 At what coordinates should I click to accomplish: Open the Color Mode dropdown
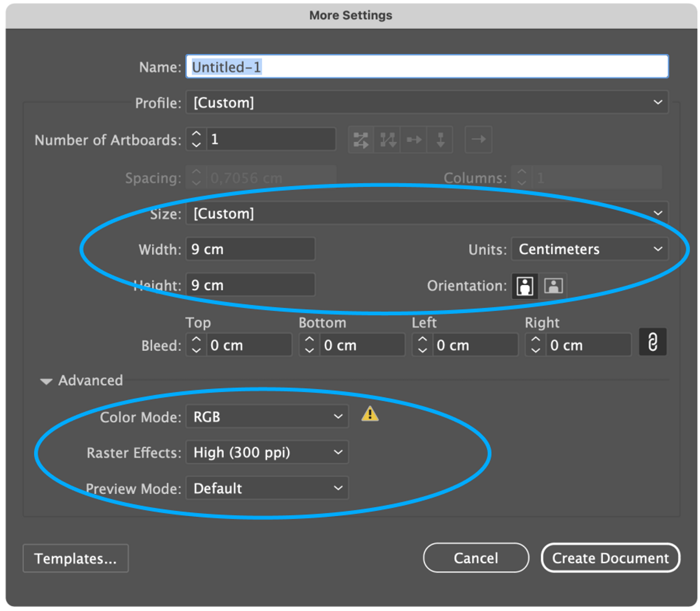pos(267,417)
